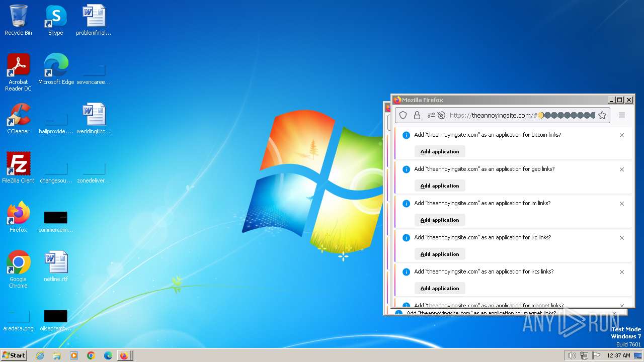Open Windows Explorer from taskbar
Screen dimensions: 644x362
[x=57, y=355]
